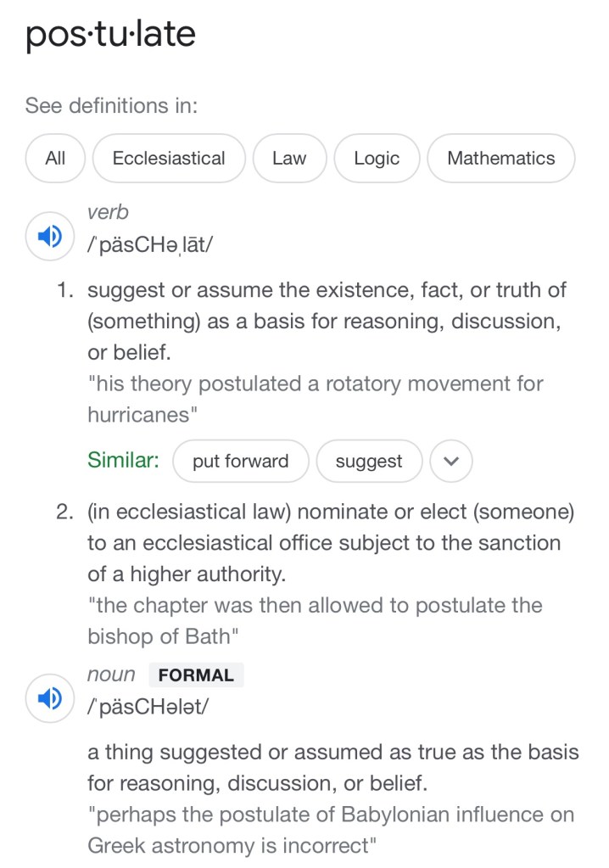
Task: Select the All definitions filter
Action: click(55, 159)
